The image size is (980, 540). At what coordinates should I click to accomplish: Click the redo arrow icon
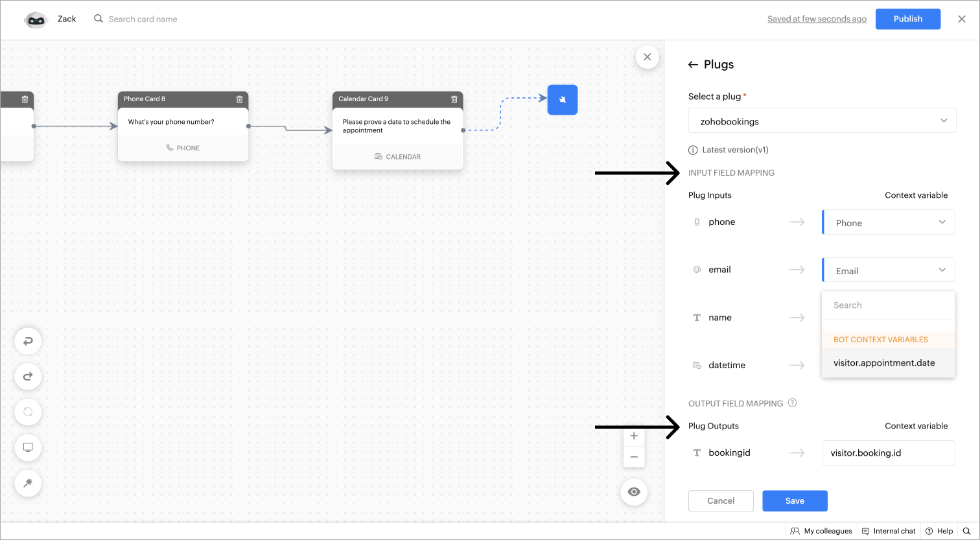tap(28, 377)
